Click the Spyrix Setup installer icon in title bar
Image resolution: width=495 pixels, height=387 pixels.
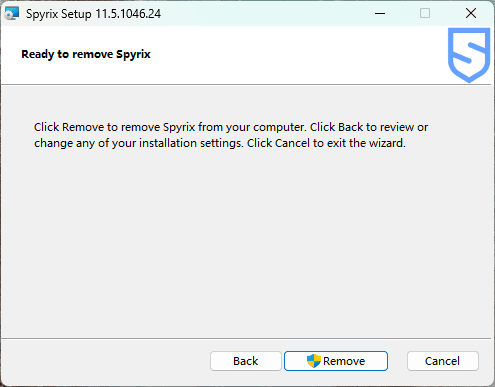(x=12, y=13)
